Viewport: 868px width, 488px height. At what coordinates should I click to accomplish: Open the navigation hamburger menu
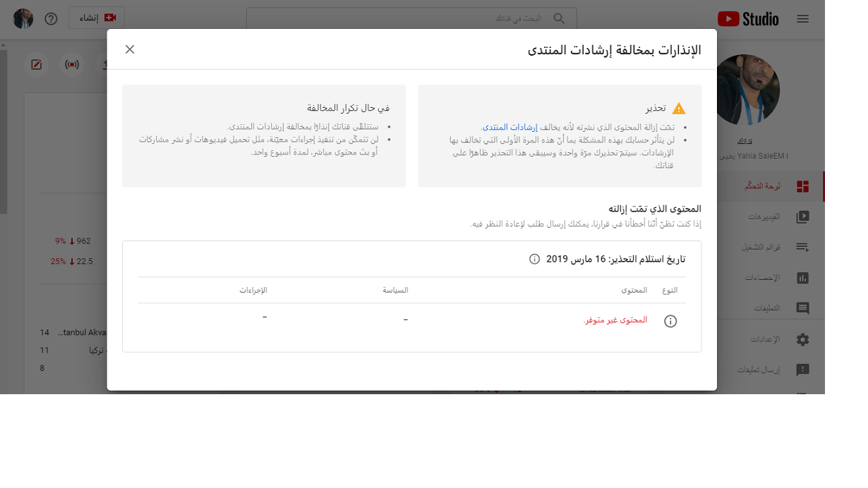[x=802, y=19]
